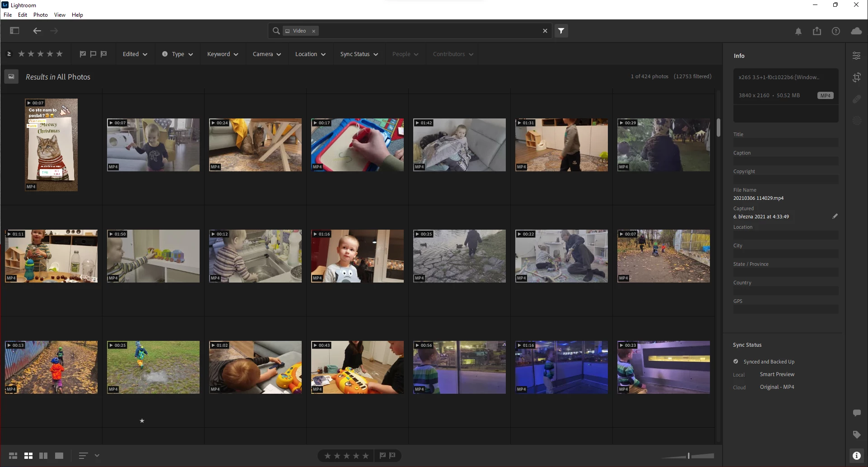The image size is (868, 467).
Task: Select the Meowy Christmas cat video thumbnail
Action: tap(51, 145)
